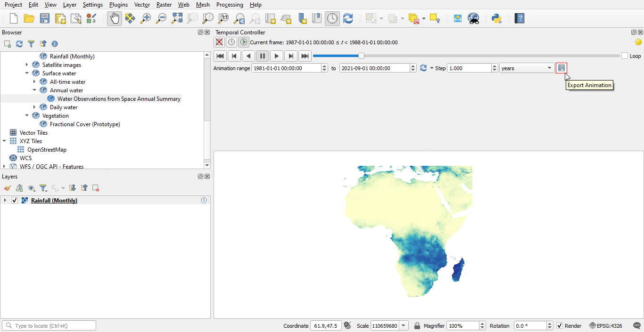Click Zoom Full extent icon
The image size is (644, 332).
point(177,18)
